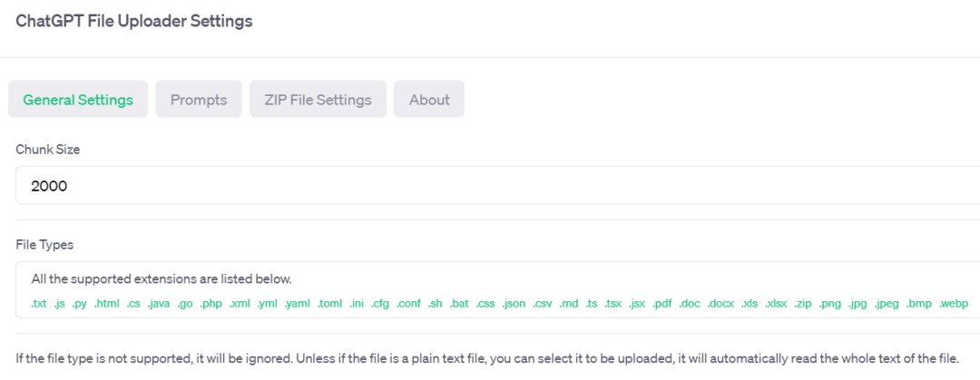Select the .yaml extension tag

pyautogui.click(x=297, y=304)
